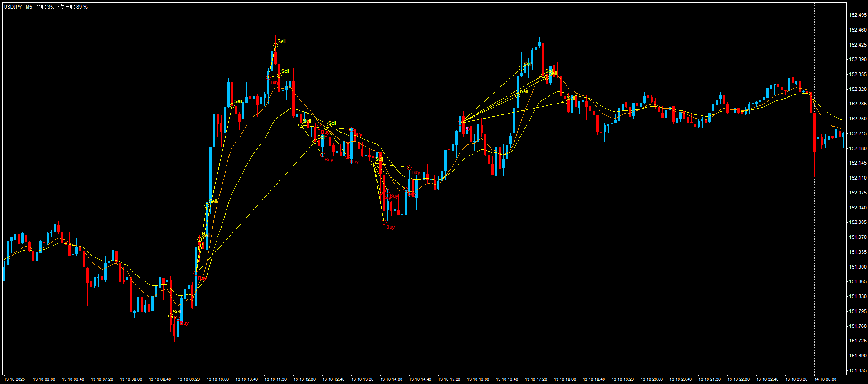This screenshot has width=868, height=384.
Task: Click the USDJPY M5 chart title text
Action: 46,7
